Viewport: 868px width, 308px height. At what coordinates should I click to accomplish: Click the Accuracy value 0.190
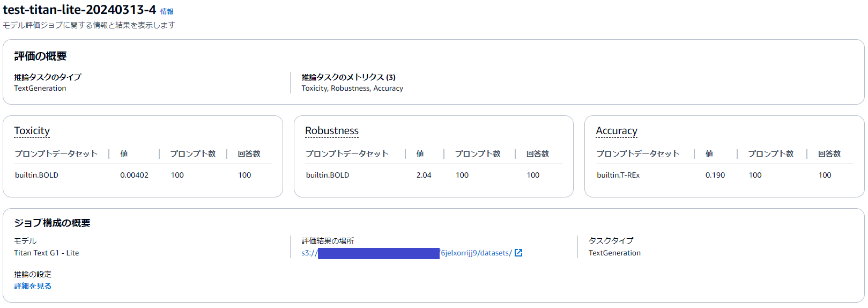pos(715,175)
